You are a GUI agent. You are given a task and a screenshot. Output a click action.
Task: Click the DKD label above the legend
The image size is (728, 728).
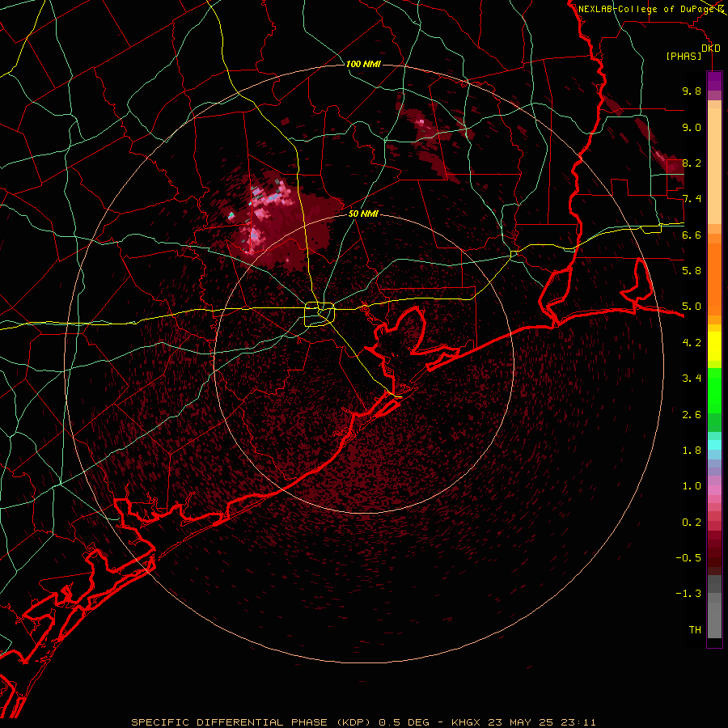(710, 48)
